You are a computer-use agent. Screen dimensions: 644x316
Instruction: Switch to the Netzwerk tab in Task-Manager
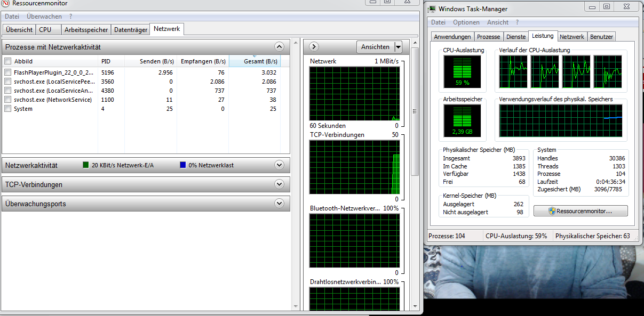click(x=572, y=37)
